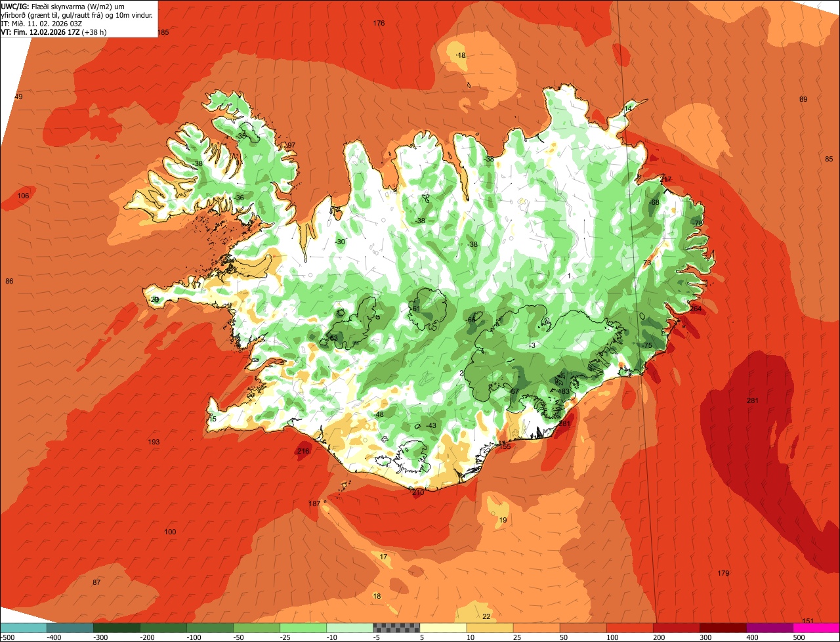Click the checkered swatch between -5 and 5
This screenshot has width=840, height=642.
396,628
